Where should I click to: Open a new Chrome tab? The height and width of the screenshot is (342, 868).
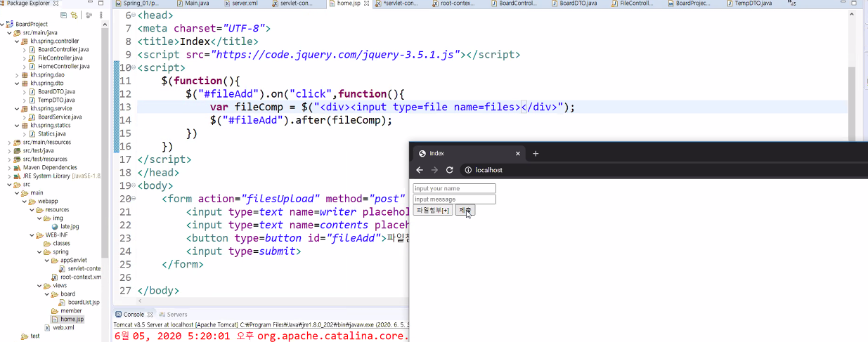coord(536,153)
